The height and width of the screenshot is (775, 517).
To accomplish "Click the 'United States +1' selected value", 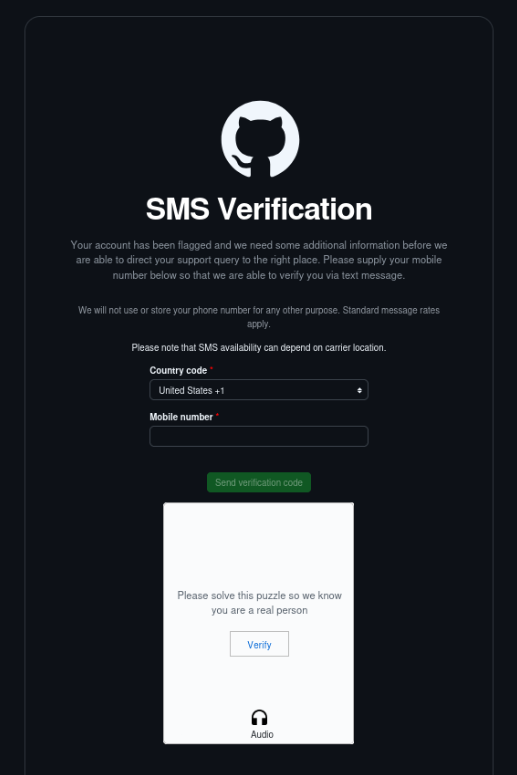I will tap(191, 390).
